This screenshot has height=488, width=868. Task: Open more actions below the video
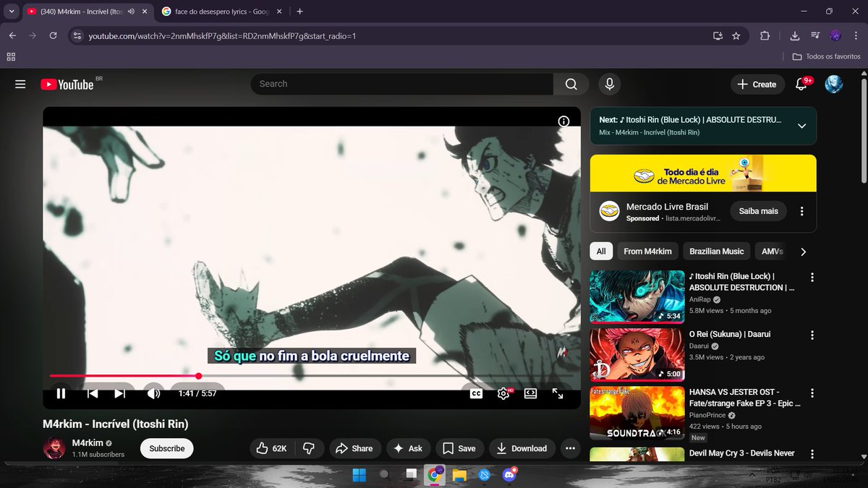click(x=571, y=448)
